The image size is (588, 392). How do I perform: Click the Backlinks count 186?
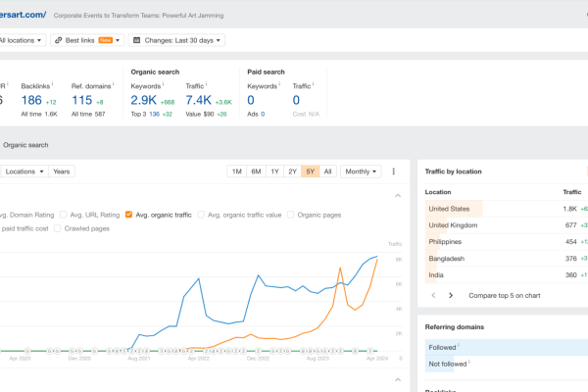[x=31, y=100]
